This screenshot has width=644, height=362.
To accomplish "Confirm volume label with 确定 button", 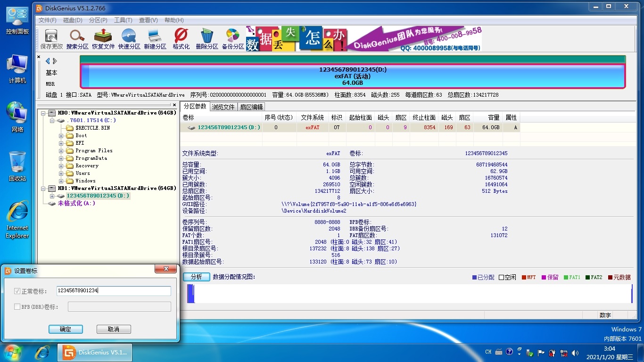I will coord(66,329).
